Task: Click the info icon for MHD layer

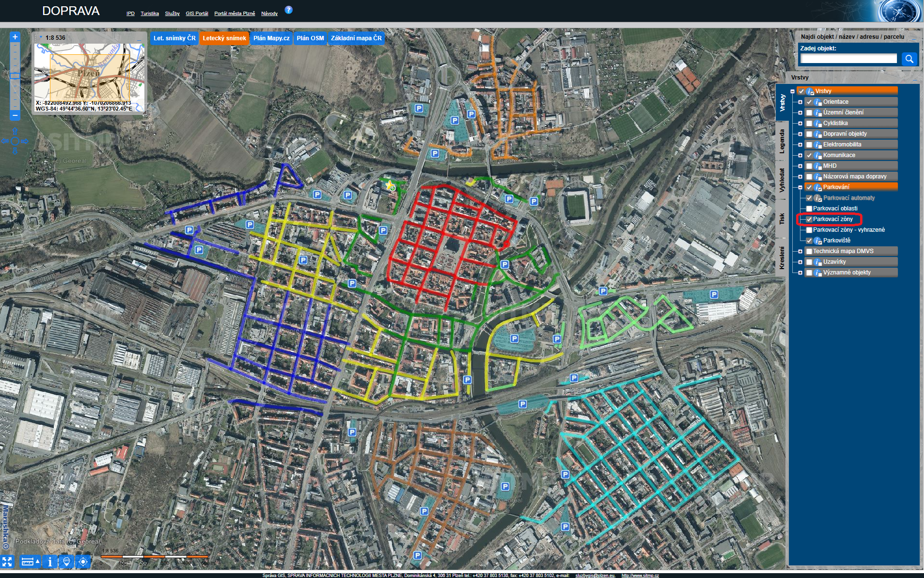Action: click(817, 166)
